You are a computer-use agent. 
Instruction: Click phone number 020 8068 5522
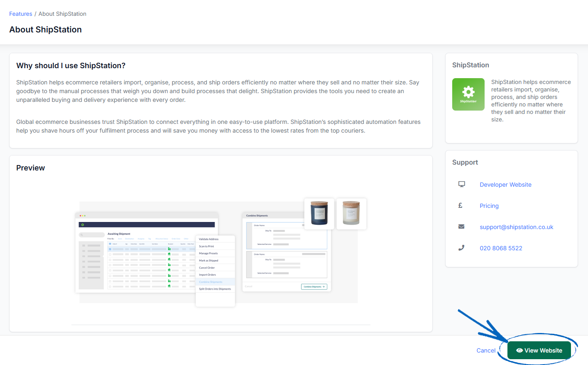tap(501, 248)
